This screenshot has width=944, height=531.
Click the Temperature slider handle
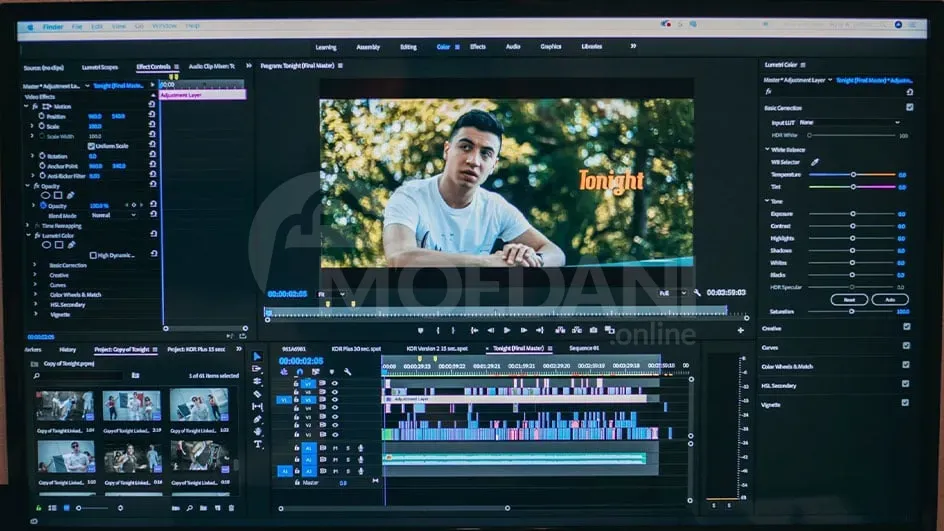click(853, 174)
